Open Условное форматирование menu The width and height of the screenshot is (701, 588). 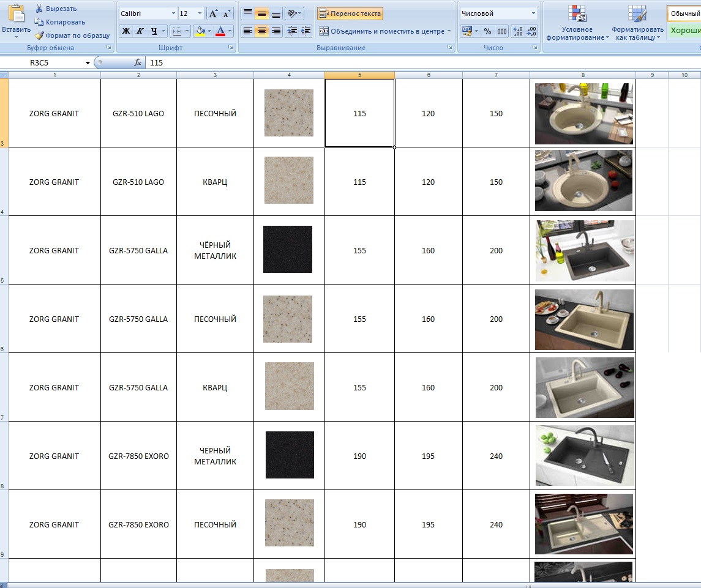pos(577,23)
